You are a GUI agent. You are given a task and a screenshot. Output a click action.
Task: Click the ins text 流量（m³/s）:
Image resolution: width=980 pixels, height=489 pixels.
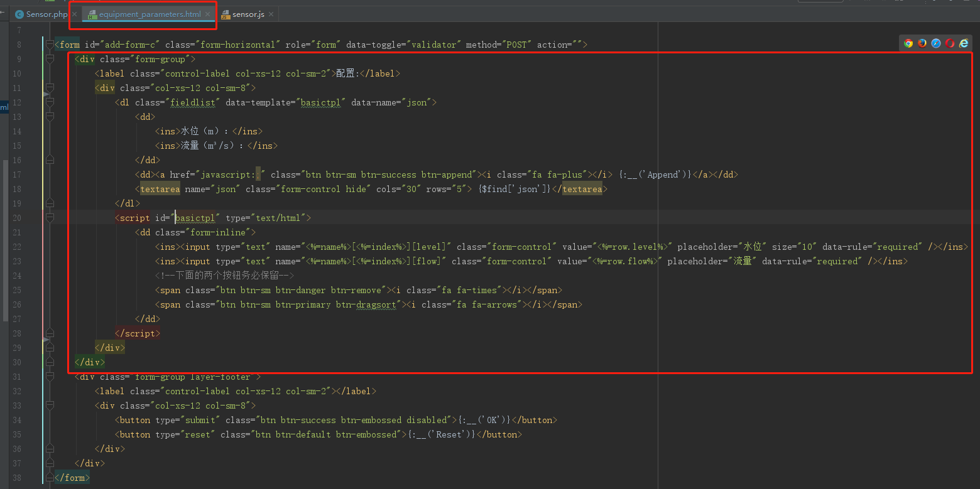coord(214,146)
